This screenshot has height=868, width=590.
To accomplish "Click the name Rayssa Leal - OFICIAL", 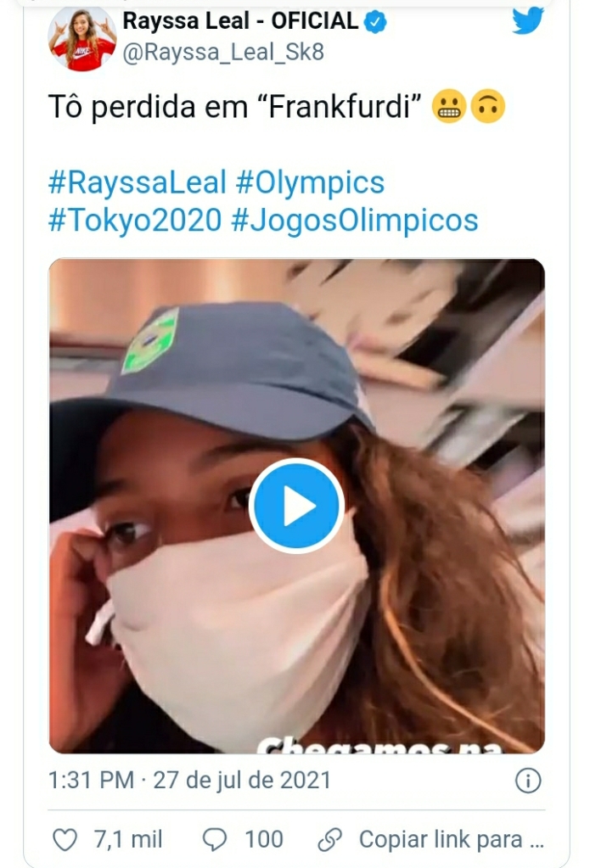I will 241,21.
